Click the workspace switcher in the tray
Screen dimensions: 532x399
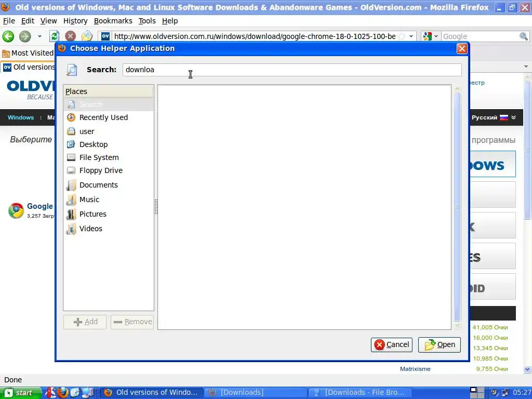(477, 393)
